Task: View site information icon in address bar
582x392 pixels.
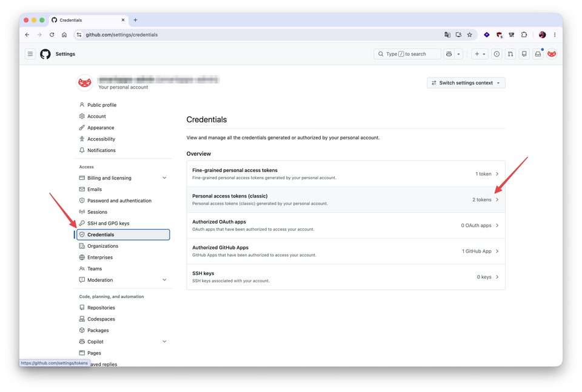Action: coord(79,35)
